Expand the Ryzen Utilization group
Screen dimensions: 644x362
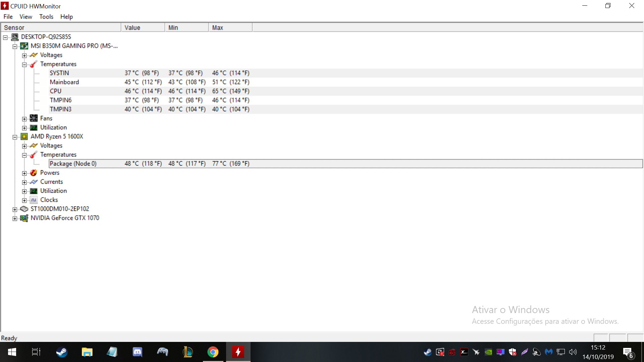click(x=24, y=191)
